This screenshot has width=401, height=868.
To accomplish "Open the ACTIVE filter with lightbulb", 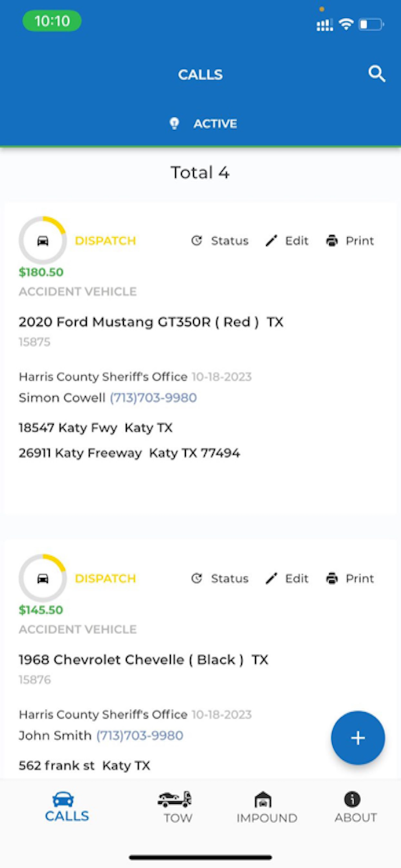I will tap(203, 123).
